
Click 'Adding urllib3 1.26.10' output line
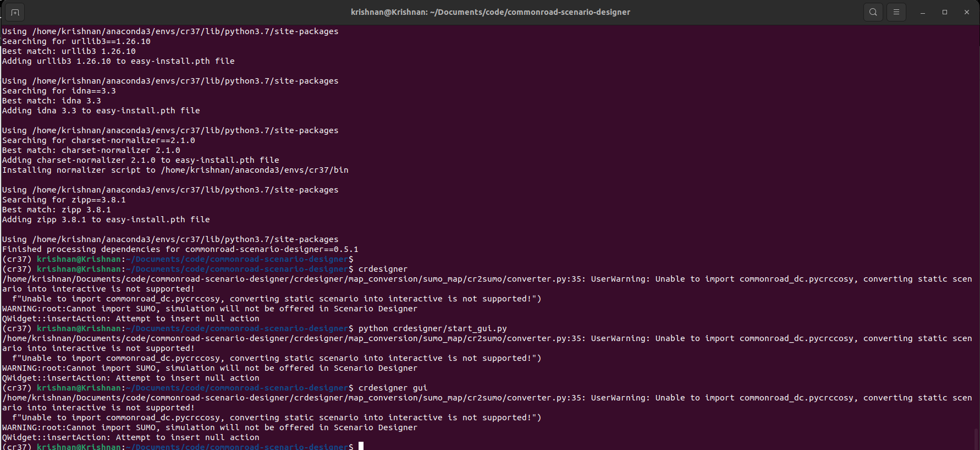point(118,61)
